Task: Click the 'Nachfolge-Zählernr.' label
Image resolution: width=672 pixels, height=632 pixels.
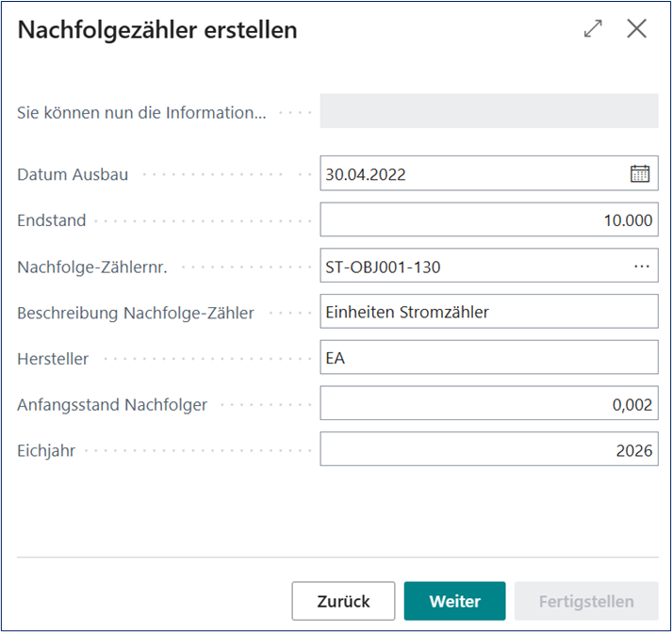Action: 92,267
